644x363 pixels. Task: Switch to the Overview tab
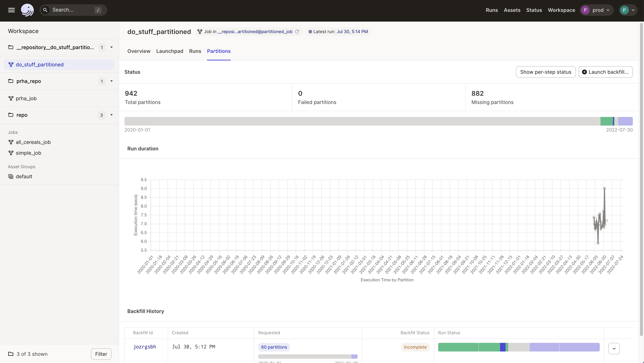click(139, 51)
